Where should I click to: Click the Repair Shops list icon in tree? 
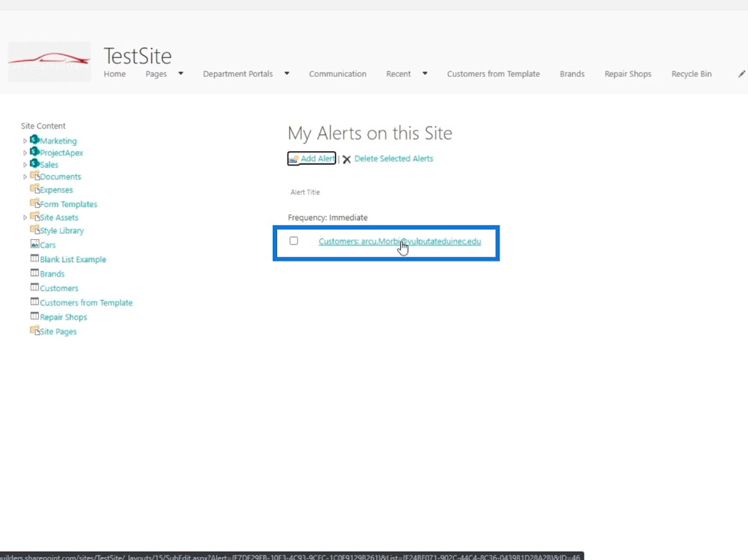pos(34,316)
